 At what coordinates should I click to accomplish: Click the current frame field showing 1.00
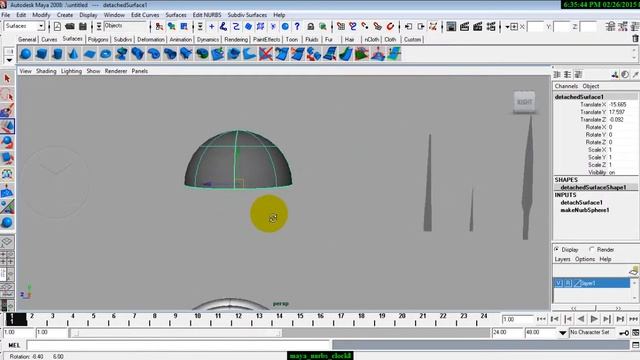pos(517,319)
